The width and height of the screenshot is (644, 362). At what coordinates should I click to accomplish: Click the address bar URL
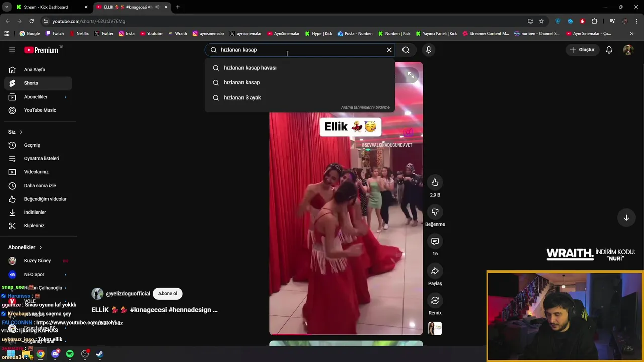(x=89, y=21)
